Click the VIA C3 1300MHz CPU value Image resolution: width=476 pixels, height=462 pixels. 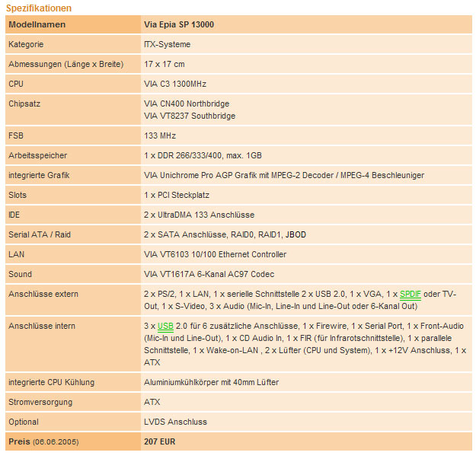click(x=175, y=84)
